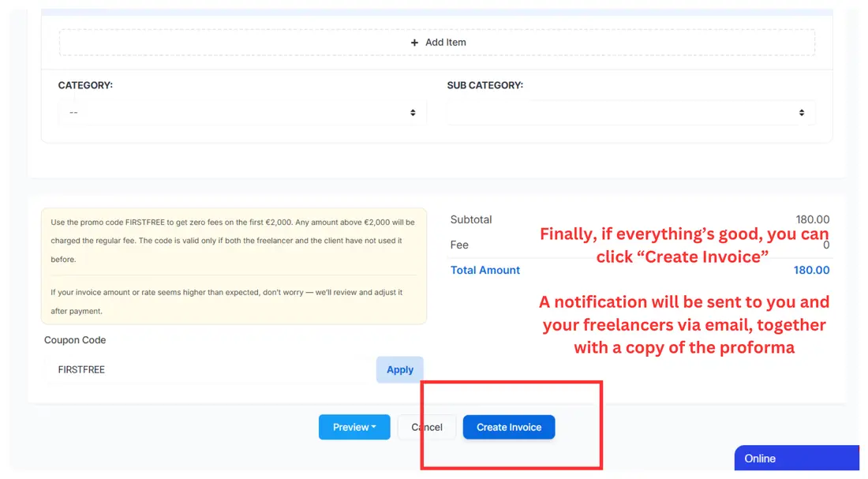Viewport: 868px width, 479px height.
Task: Select the Subtotal label
Action: [x=470, y=219]
